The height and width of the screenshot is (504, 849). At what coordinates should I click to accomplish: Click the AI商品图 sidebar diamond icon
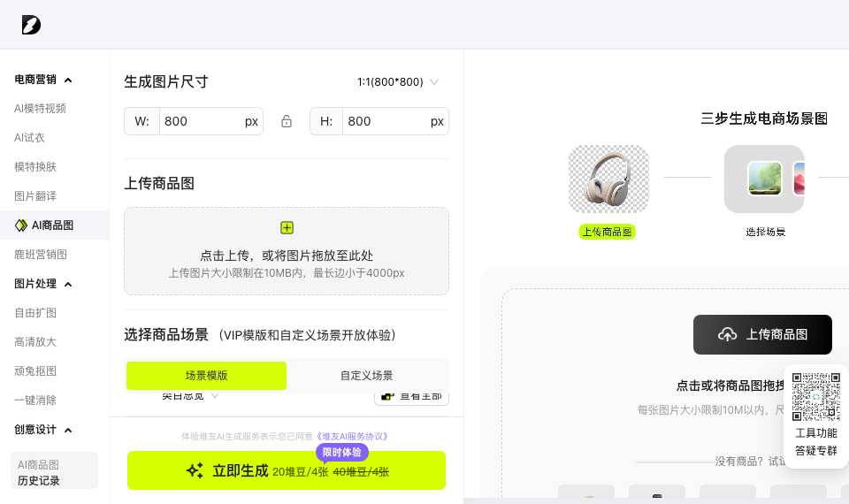21,225
